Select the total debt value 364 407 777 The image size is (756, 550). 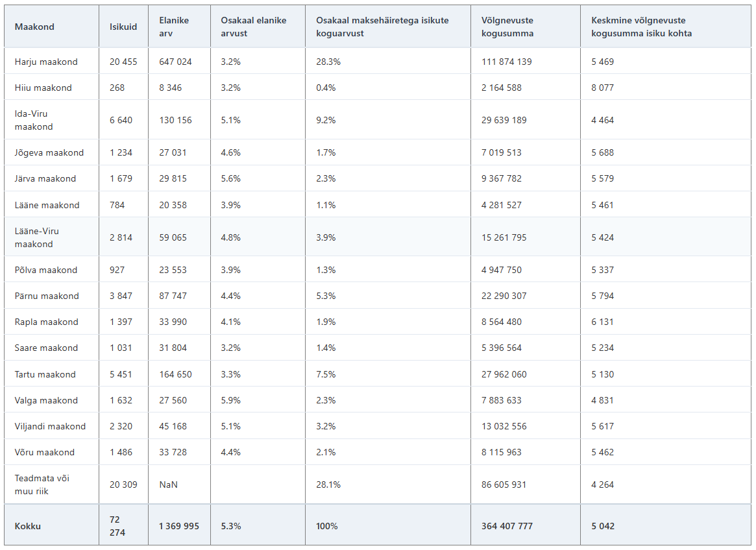(x=507, y=526)
